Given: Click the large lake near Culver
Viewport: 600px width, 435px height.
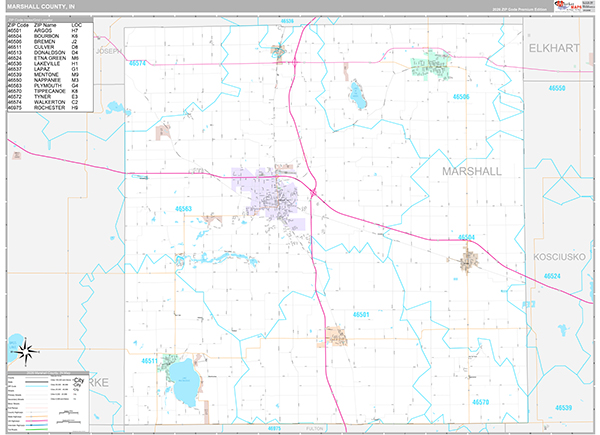Looking at the screenshot, I should 185,376.
